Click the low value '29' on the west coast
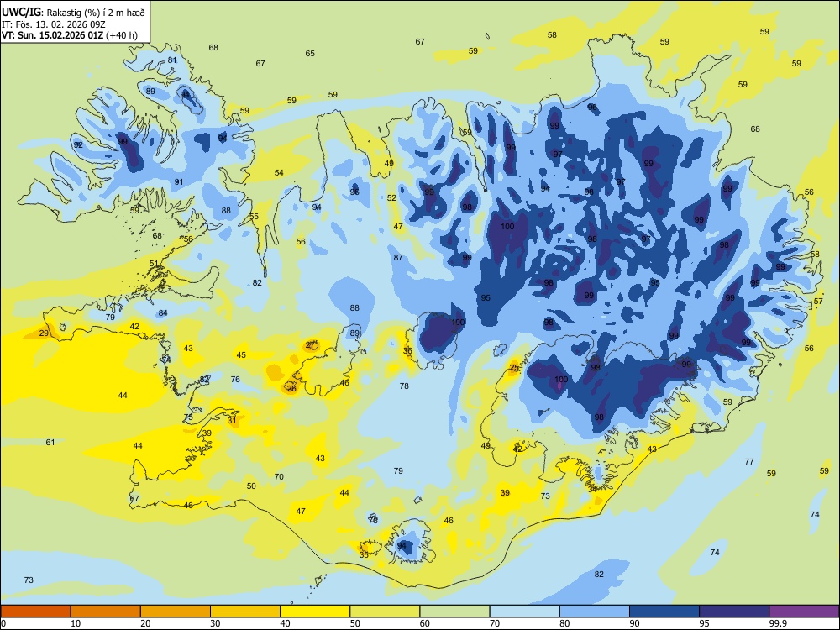This screenshot has height=630, width=840. [x=44, y=333]
